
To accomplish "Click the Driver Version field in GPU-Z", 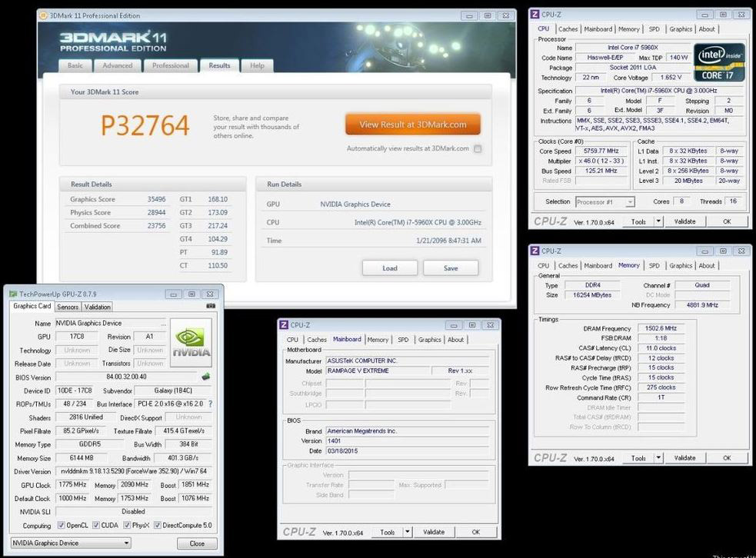I will coord(134,471).
